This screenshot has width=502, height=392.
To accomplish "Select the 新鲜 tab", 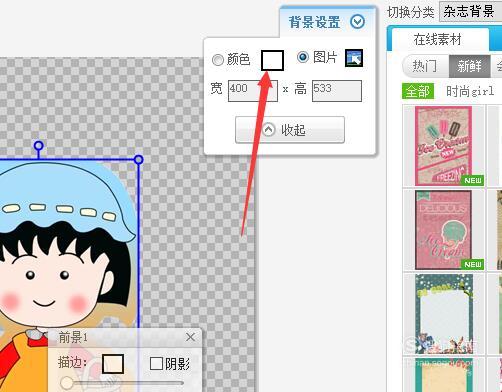I will pyautogui.click(x=469, y=66).
